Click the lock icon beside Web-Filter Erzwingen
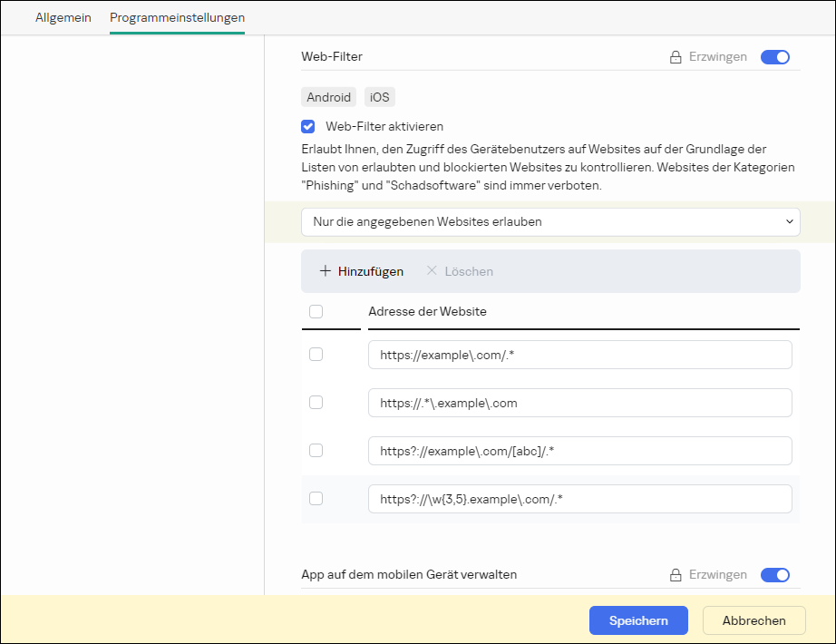The image size is (836, 644). [675, 57]
